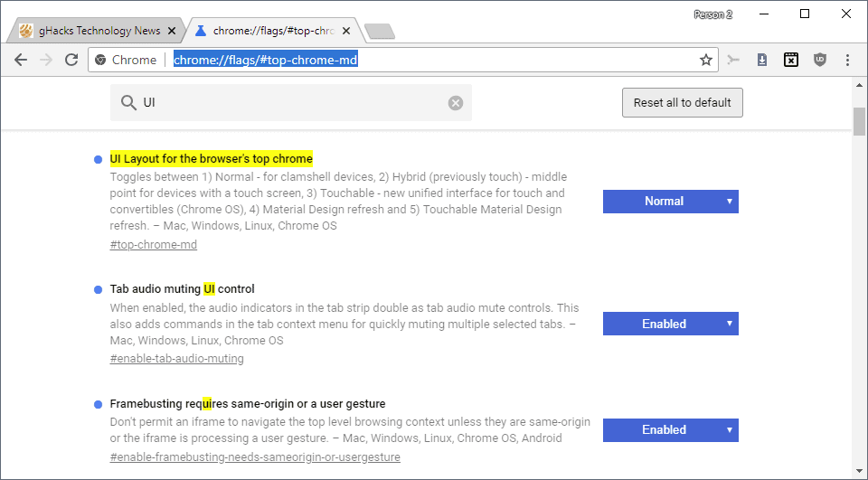Open the Enabled dropdown for framebusting flag
The width and height of the screenshot is (868, 480).
pos(670,430)
